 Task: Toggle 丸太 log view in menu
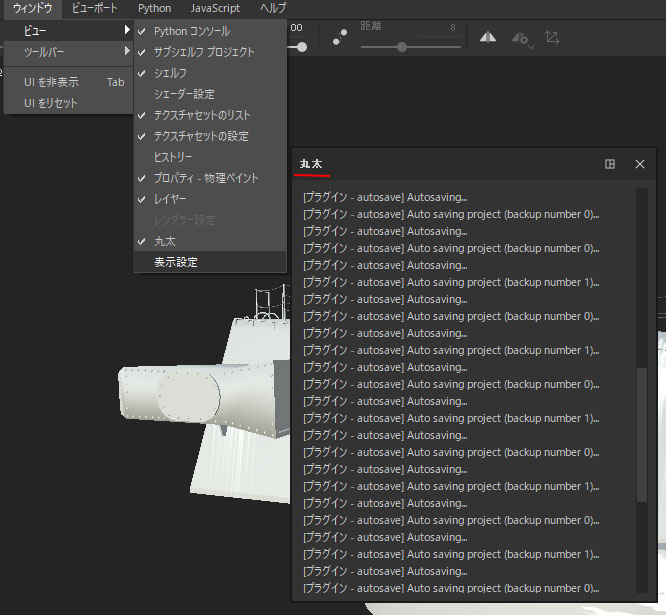[210, 241]
